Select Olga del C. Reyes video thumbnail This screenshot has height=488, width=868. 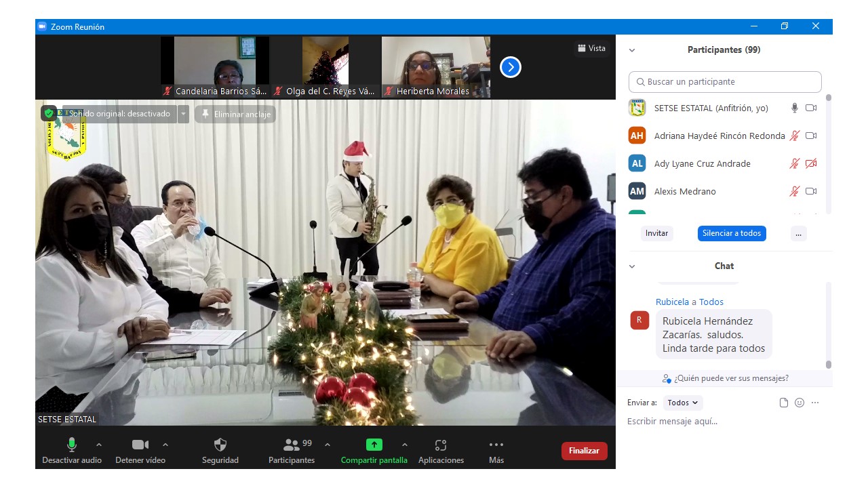pos(325,67)
